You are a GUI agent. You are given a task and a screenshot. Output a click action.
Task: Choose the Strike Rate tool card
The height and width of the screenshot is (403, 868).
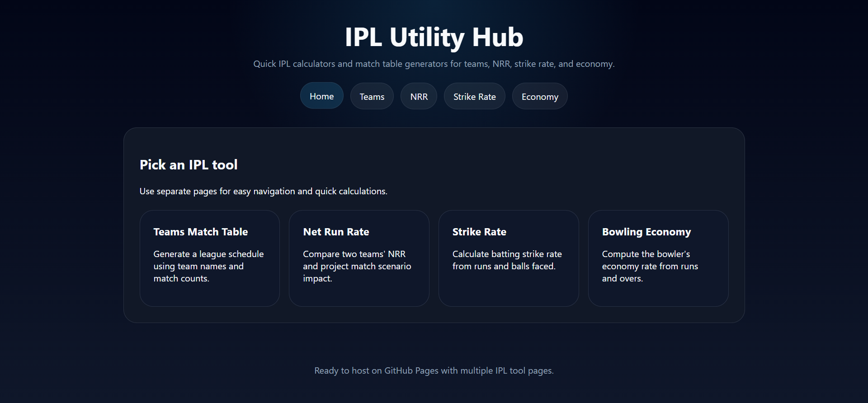pyautogui.click(x=509, y=258)
